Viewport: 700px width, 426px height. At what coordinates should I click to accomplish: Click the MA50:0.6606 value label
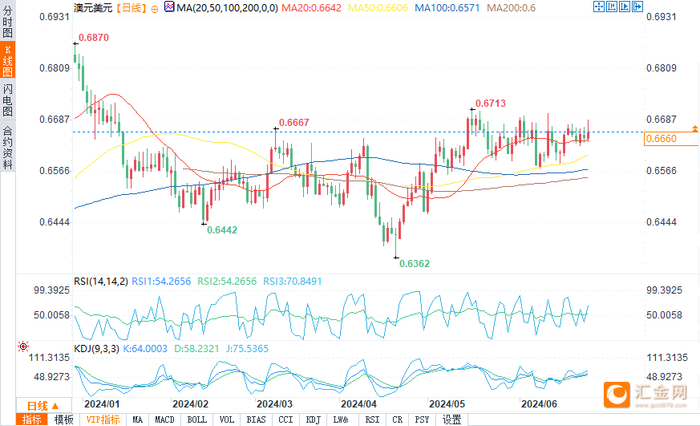point(378,8)
